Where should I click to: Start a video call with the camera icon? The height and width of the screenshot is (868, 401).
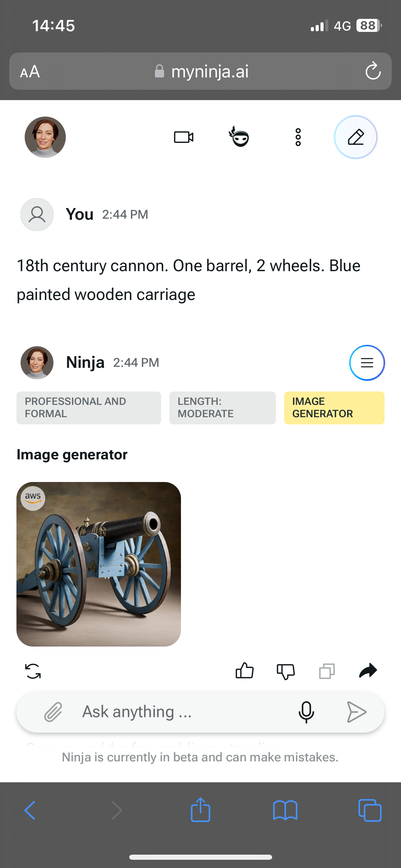[184, 137]
